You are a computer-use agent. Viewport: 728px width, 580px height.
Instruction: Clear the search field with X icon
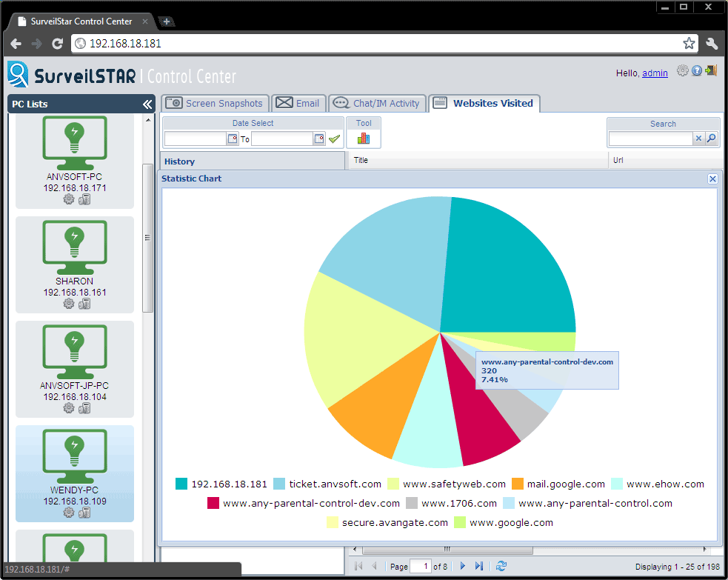click(x=698, y=139)
